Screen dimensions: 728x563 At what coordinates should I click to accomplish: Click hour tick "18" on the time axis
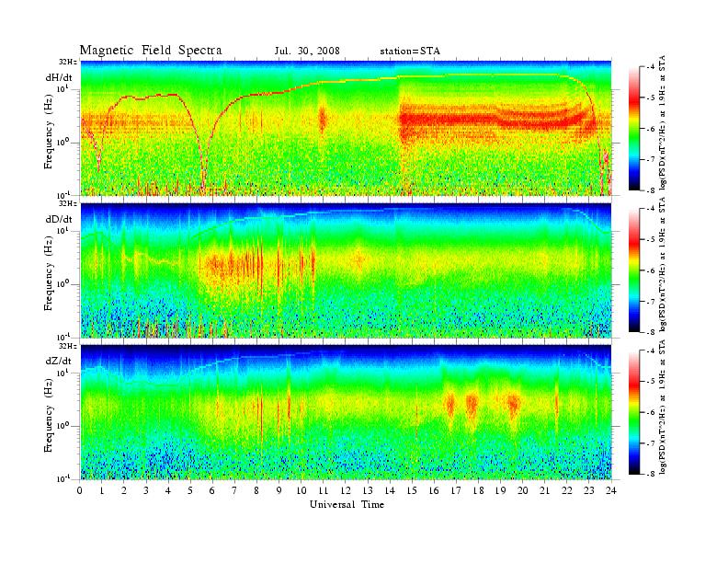click(478, 490)
